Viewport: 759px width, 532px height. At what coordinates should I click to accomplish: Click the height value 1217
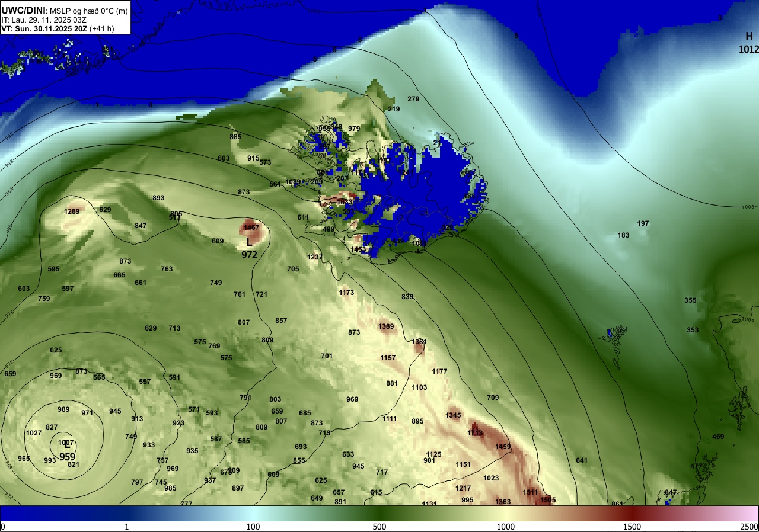(463, 488)
